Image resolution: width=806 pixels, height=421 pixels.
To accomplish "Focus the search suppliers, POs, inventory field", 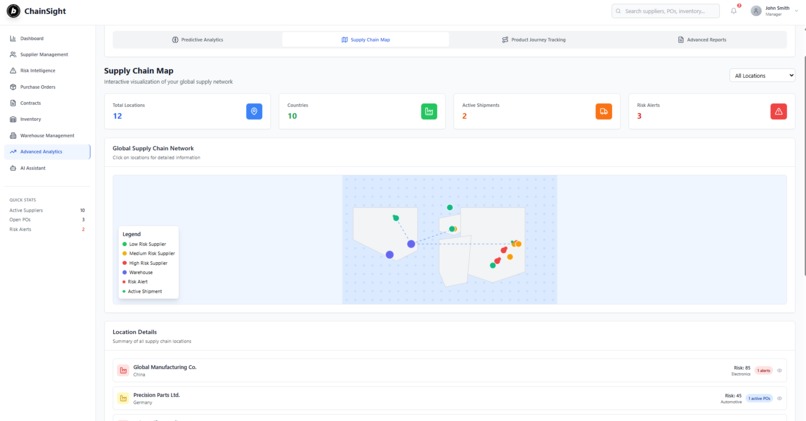I will click(x=665, y=11).
